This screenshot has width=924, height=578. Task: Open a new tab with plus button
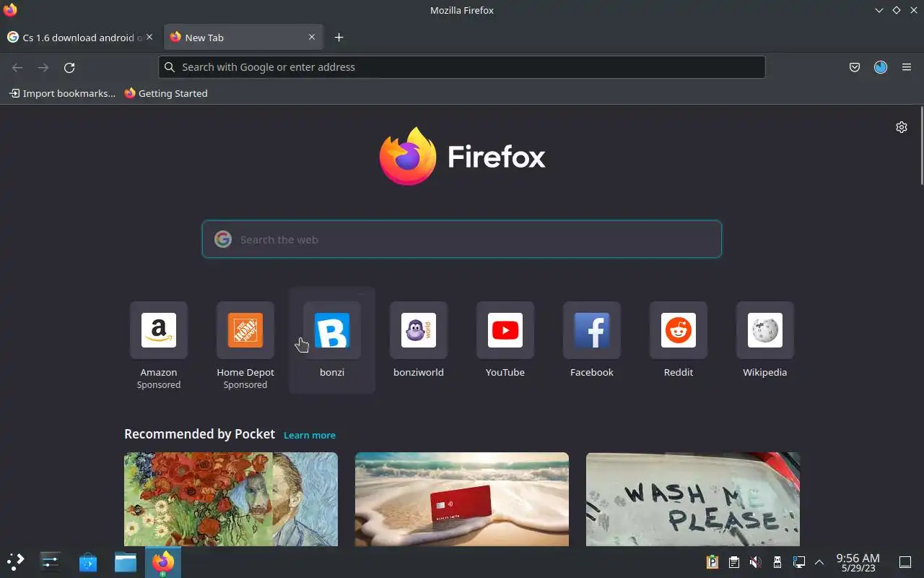click(339, 38)
